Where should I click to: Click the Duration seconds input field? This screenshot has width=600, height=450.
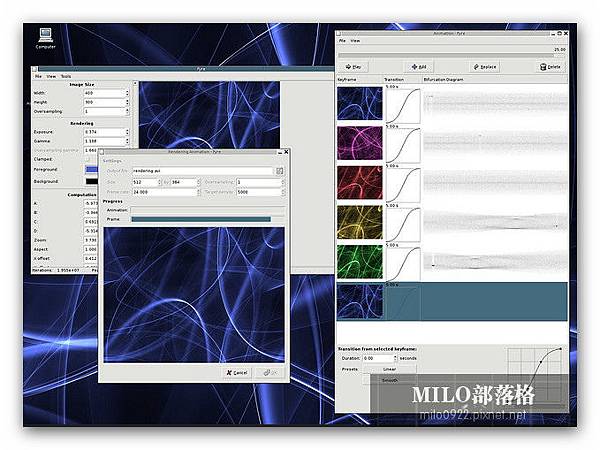pos(378,359)
